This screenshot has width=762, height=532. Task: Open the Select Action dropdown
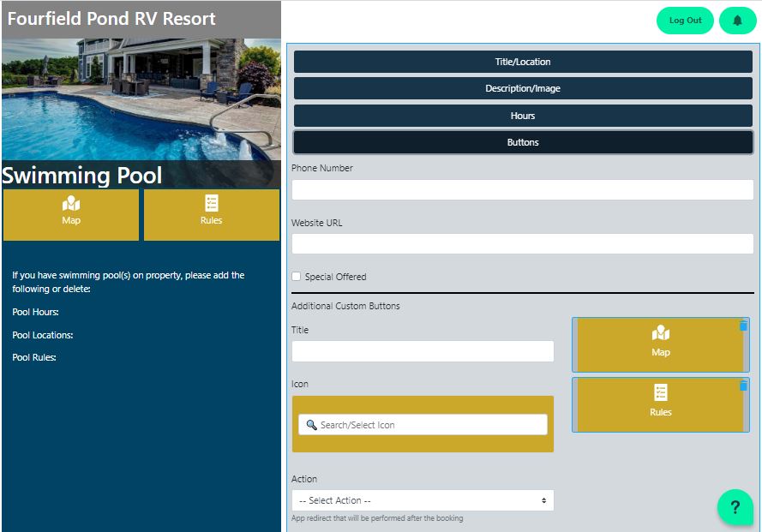423,500
